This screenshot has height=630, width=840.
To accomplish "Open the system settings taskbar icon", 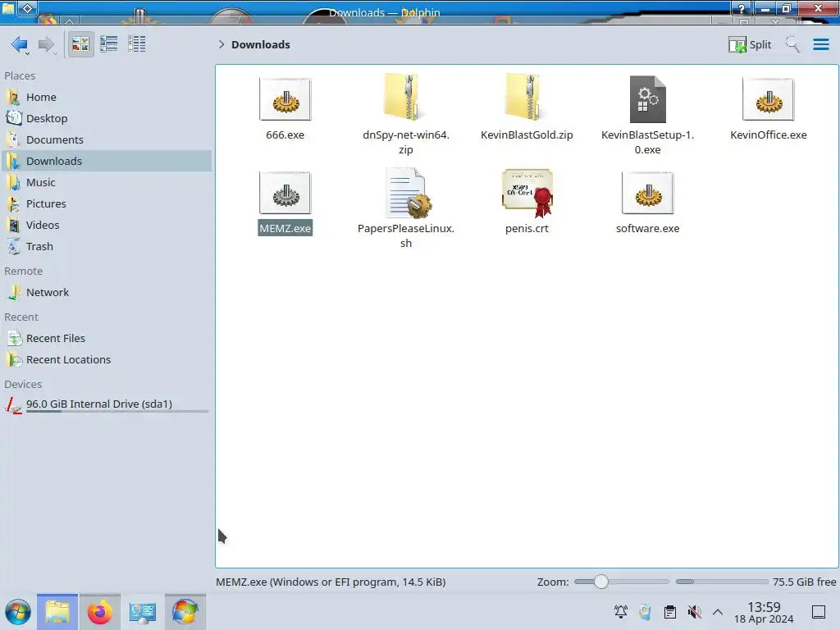I will (x=142, y=612).
